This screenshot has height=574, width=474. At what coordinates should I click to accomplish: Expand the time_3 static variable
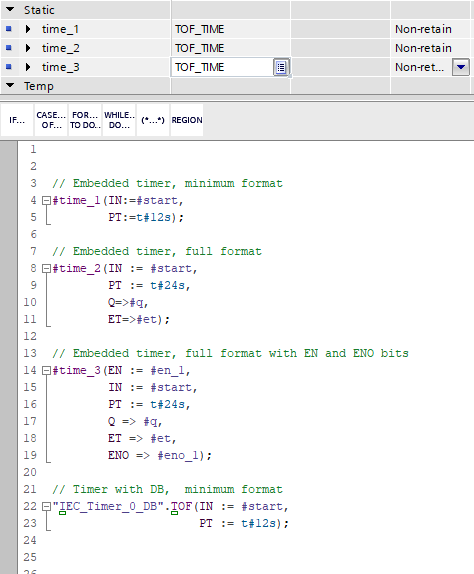point(28,67)
